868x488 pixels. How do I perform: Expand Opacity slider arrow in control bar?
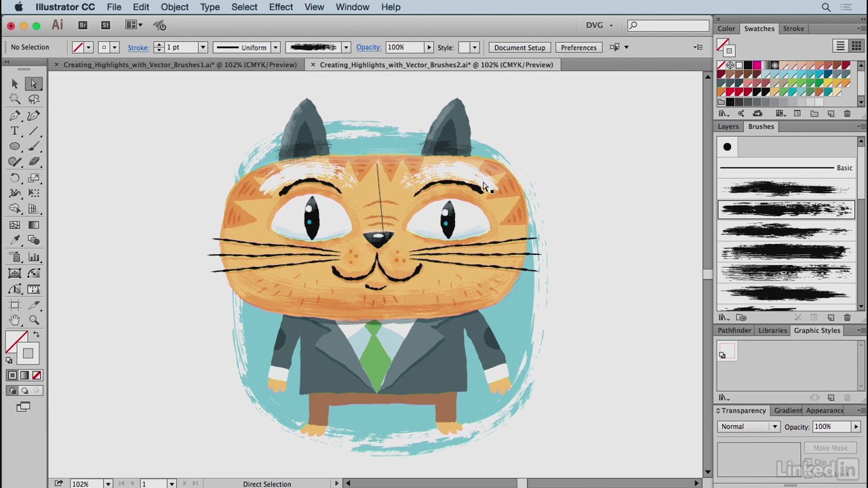tap(429, 47)
